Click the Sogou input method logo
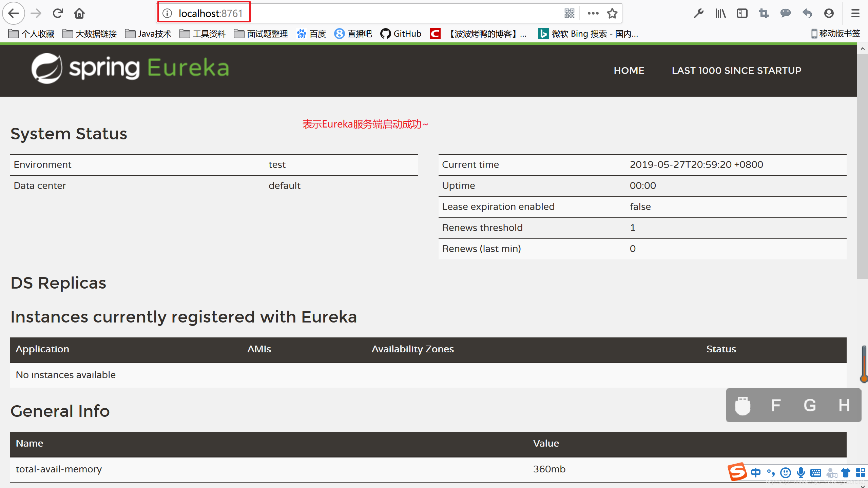868x488 pixels. point(737,472)
